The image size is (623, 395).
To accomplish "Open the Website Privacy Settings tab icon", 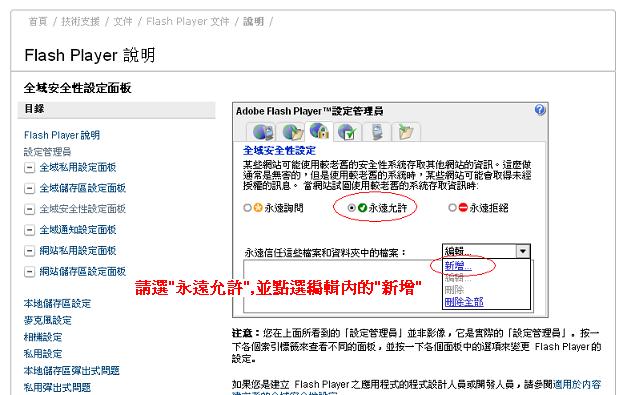I will (377, 132).
